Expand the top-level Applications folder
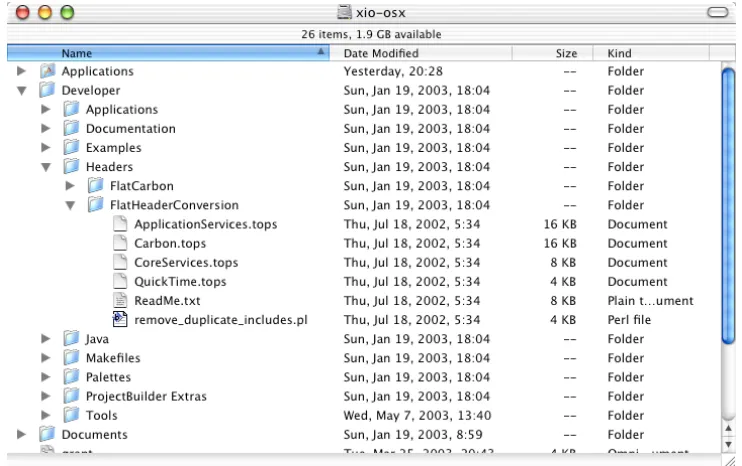742x466 pixels. (21, 71)
